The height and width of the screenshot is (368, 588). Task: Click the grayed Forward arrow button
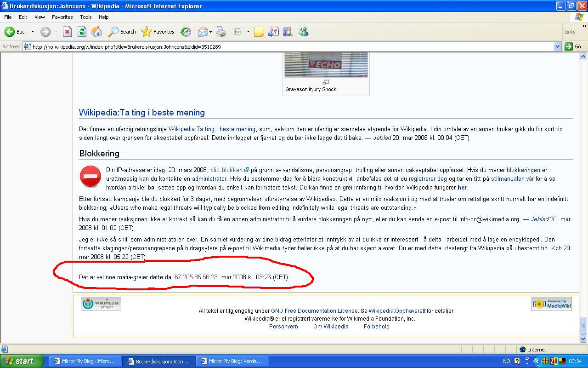click(45, 32)
